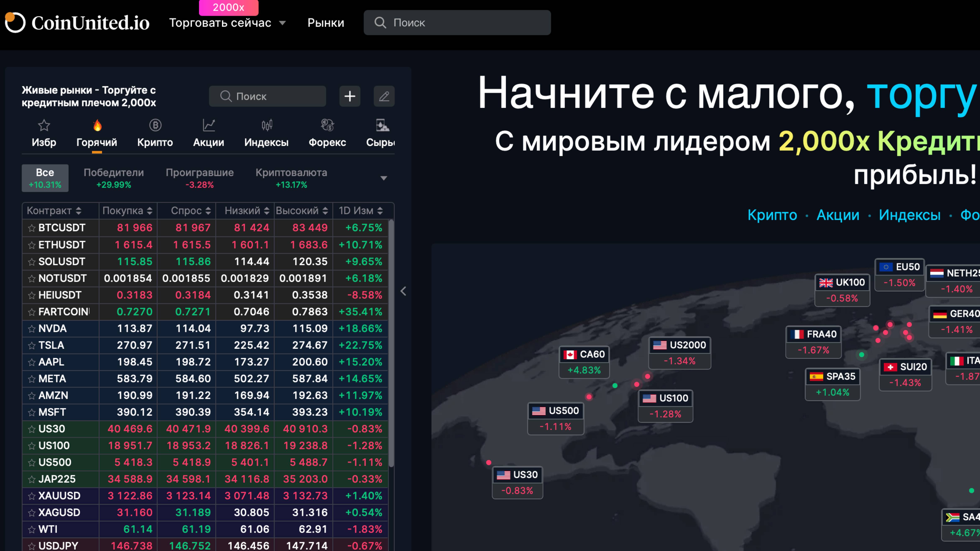Viewport: 980px width, 551px height.
Task: Open the XAGUSD contract row
Action: click(205, 513)
